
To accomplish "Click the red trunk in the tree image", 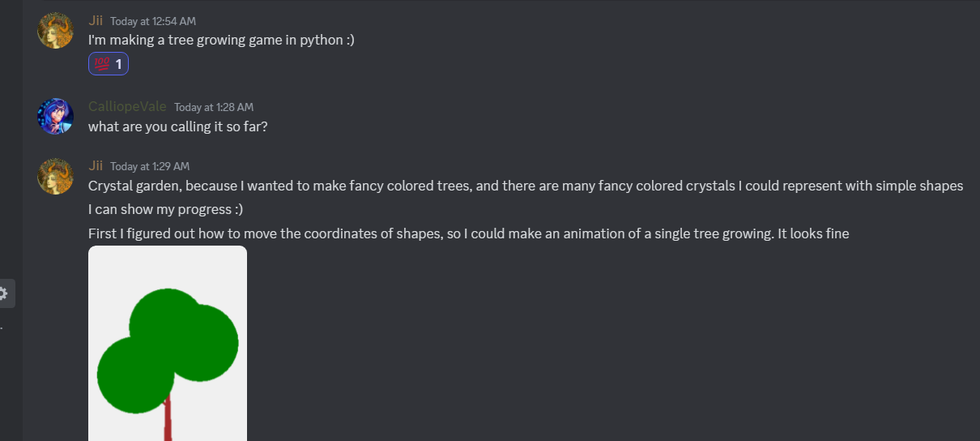I will point(168,420).
